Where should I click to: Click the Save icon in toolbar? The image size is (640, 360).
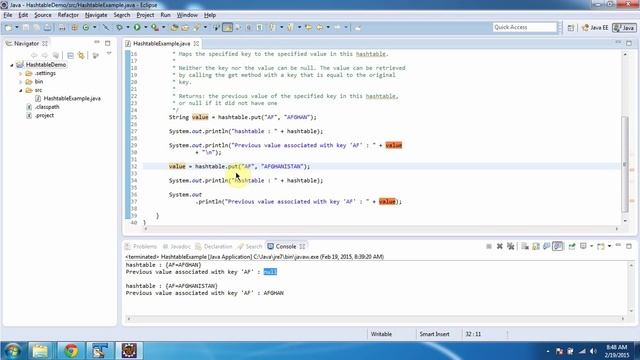coord(26,28)
